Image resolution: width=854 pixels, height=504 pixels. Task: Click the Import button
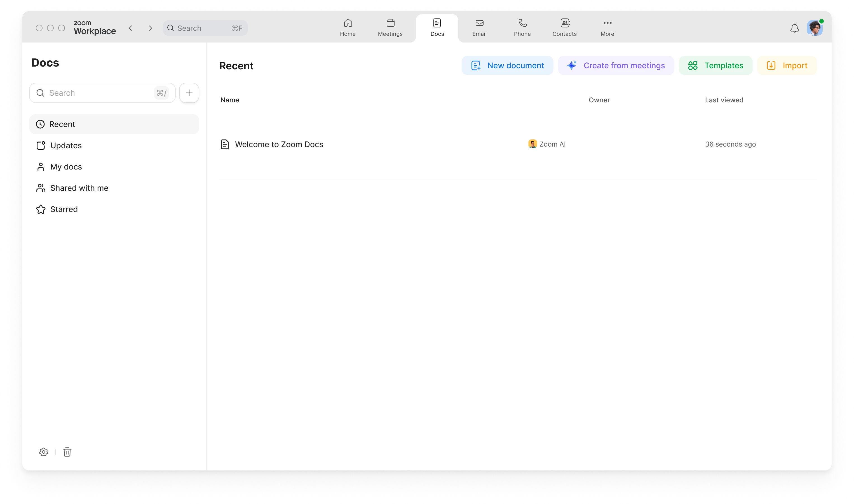[x=787, y=65]
